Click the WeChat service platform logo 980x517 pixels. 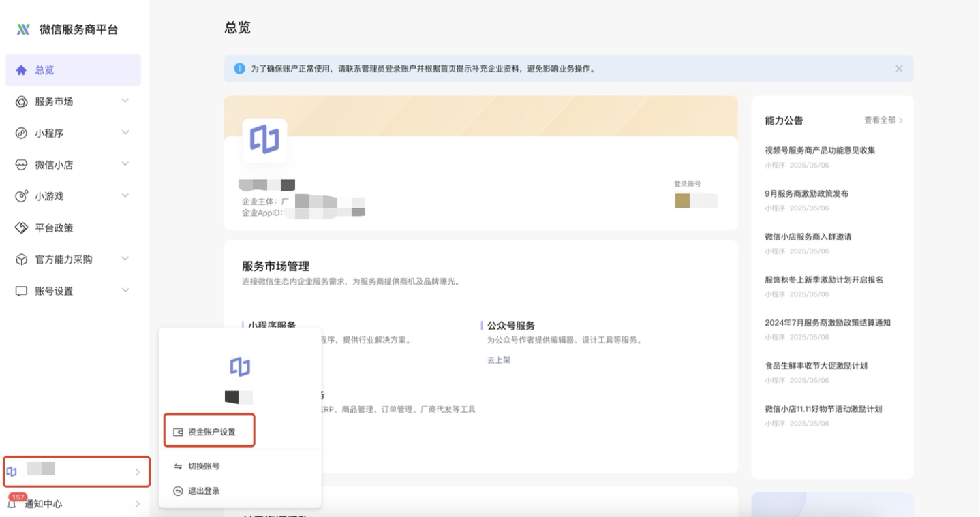[24, 29]
